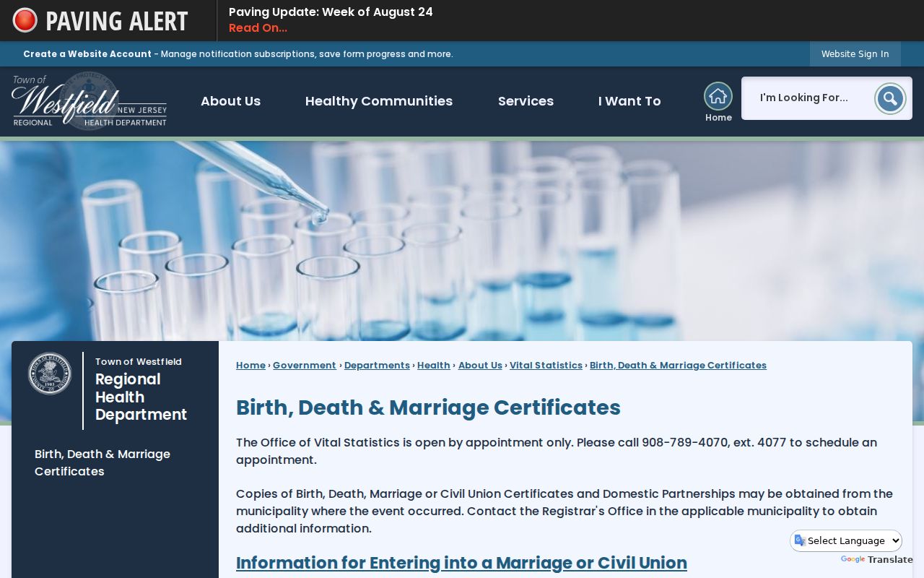Click the Read On paving update link

point(258,28)
